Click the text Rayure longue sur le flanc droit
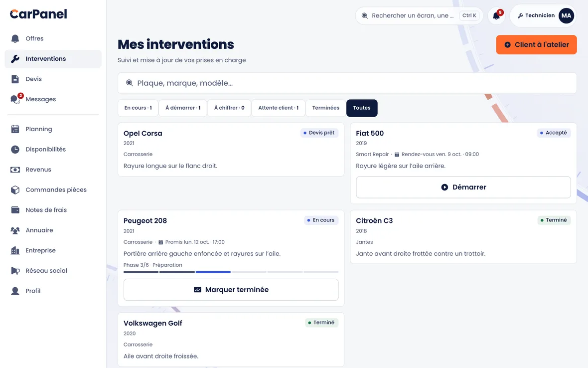Image resolution: width=588 pixels, height=368 pixels. pyautogui.click(x=170, y=166)
